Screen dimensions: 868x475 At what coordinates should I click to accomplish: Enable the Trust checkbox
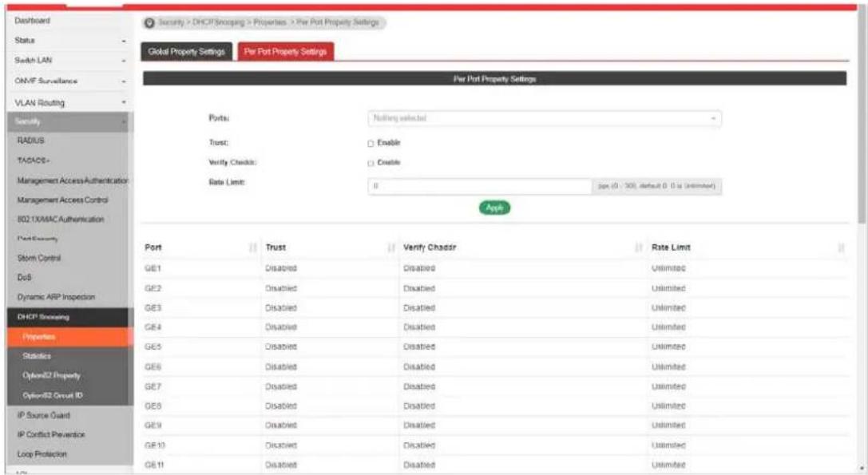tap(371, 144)
